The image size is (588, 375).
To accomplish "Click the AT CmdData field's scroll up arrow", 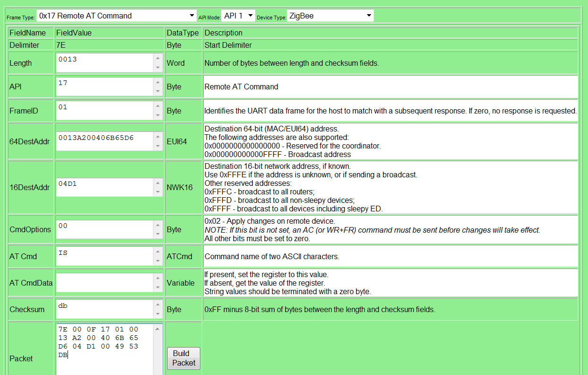I will coord(158,278).
